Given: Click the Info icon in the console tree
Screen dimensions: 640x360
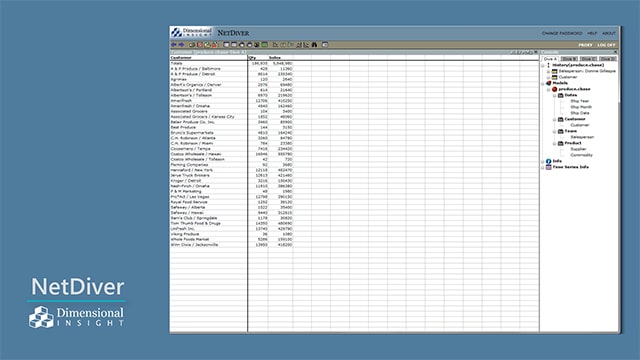Looking at the screenshot, I should [x=549, y=161].
